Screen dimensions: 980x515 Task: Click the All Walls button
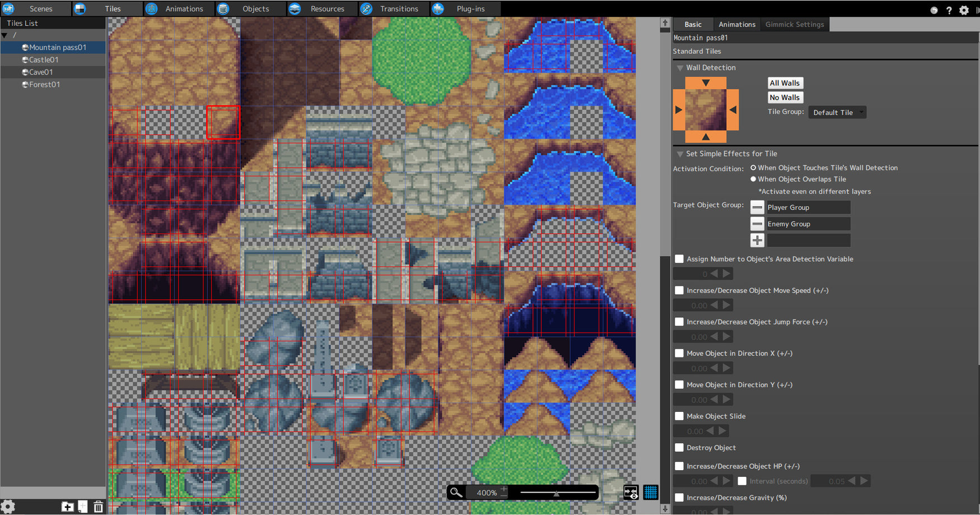785,83
